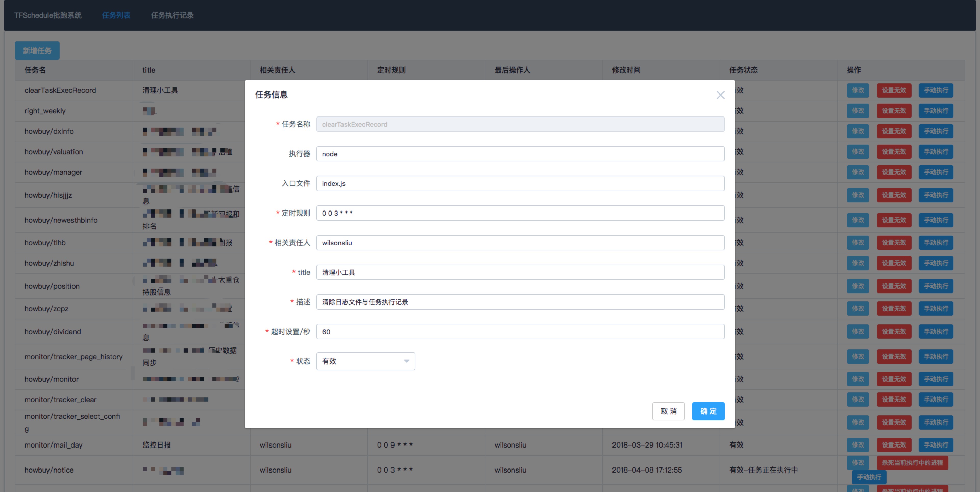Click the 确定 confirm button

pyautogui.click(x=708, y=411)
